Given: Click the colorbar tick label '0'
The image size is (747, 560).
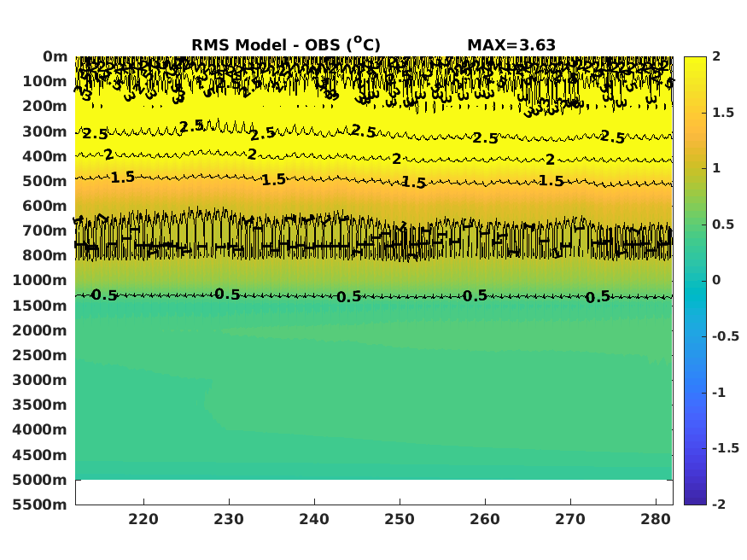Looking at the screenshot, I should tap(716, 280).
